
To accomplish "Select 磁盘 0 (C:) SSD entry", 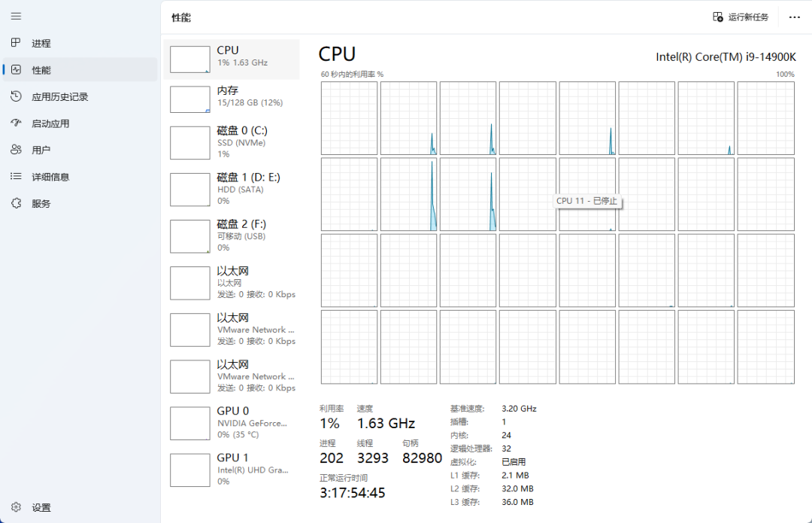I will [x=232, y=142].
